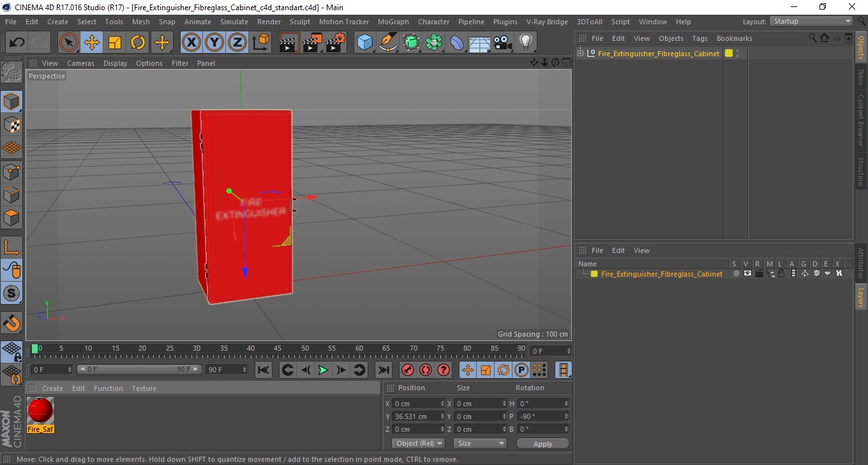Open Objects manager Tags menu
868x465 pixels.
click(x=700, y=38)
